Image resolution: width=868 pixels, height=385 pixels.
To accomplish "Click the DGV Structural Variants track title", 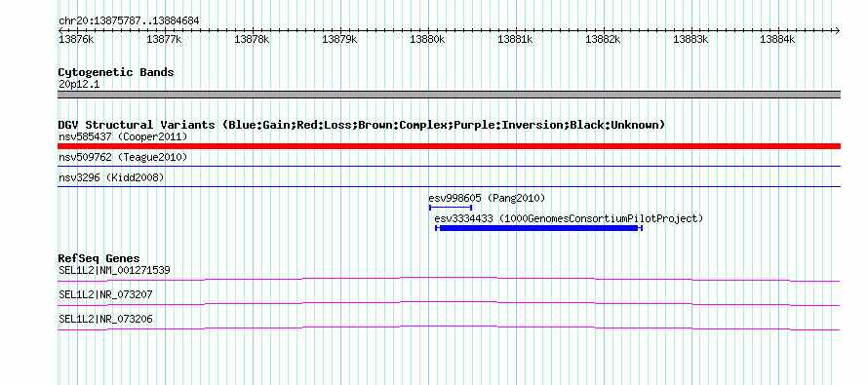I will [x=362, y=125].
